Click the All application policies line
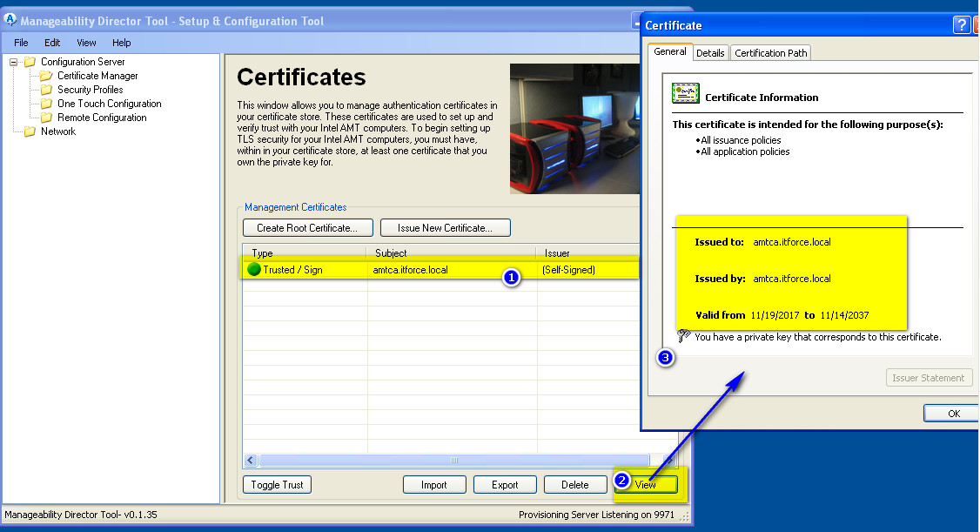The height and width of the screenshot is (532, 980). coord(745,152)
